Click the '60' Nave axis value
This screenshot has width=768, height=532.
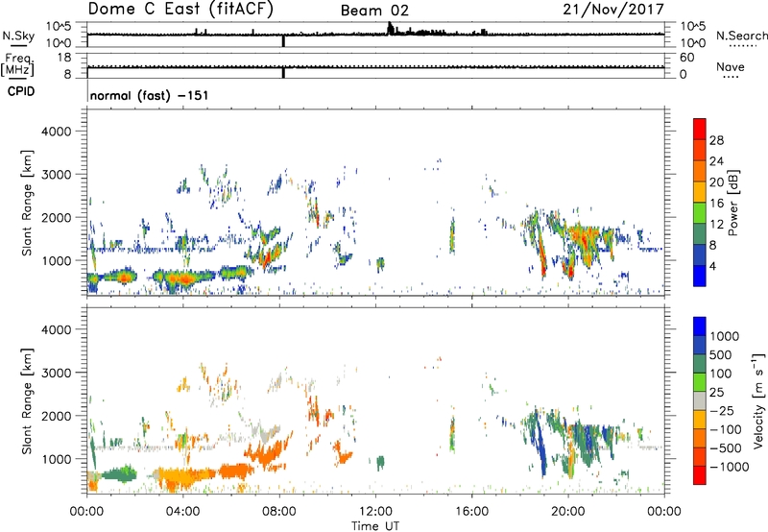click(686, 58)
